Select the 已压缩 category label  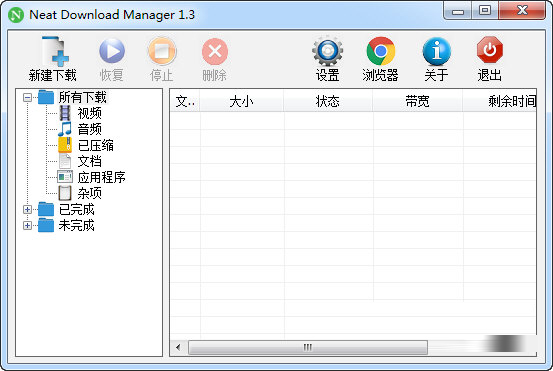pyautogui.click(x=96, y=145)
